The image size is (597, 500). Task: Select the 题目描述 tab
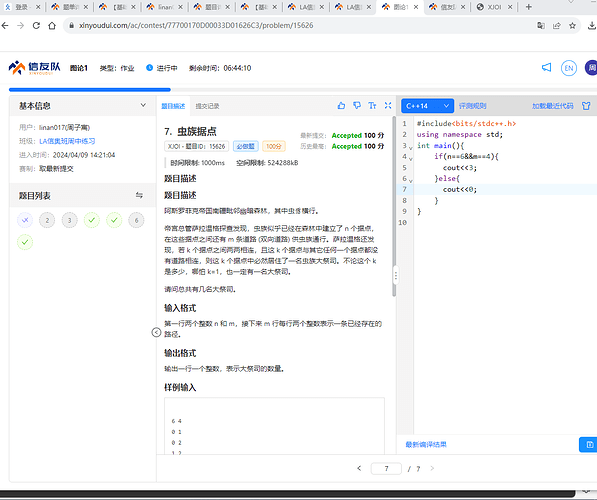173,106
